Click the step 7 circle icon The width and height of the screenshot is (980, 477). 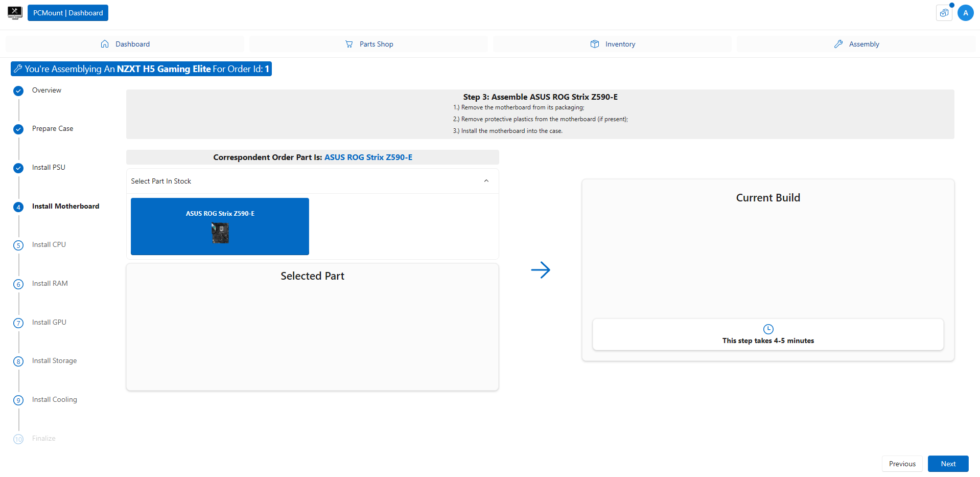[18, 323]
